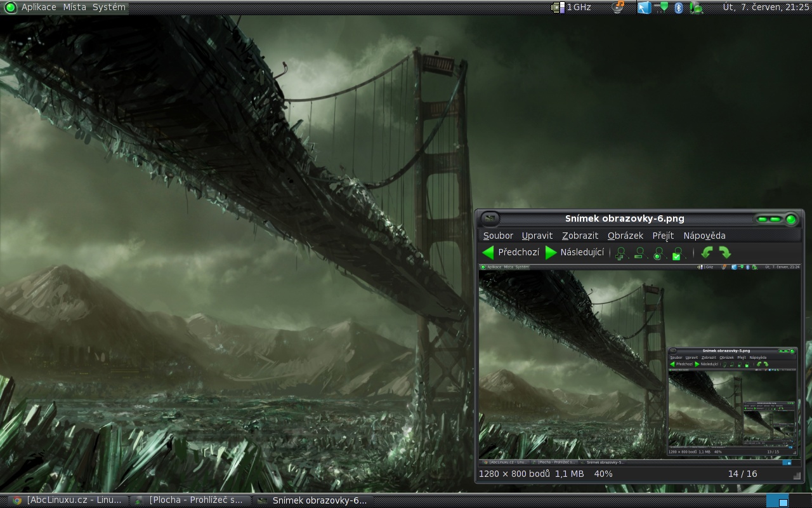
Task: Go to the next image (Následující)
Action: click(x=575, y=253)
